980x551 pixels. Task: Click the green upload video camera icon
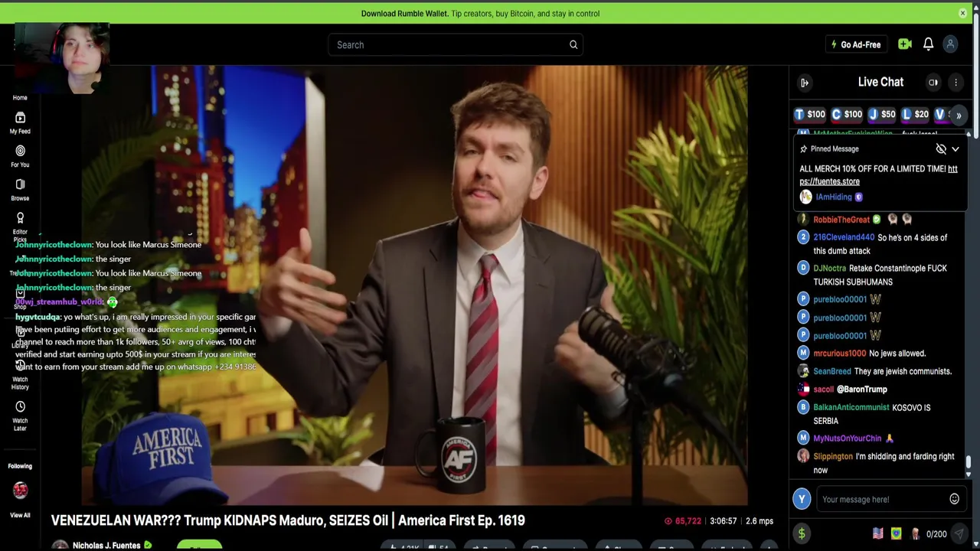tap(905, 44)
